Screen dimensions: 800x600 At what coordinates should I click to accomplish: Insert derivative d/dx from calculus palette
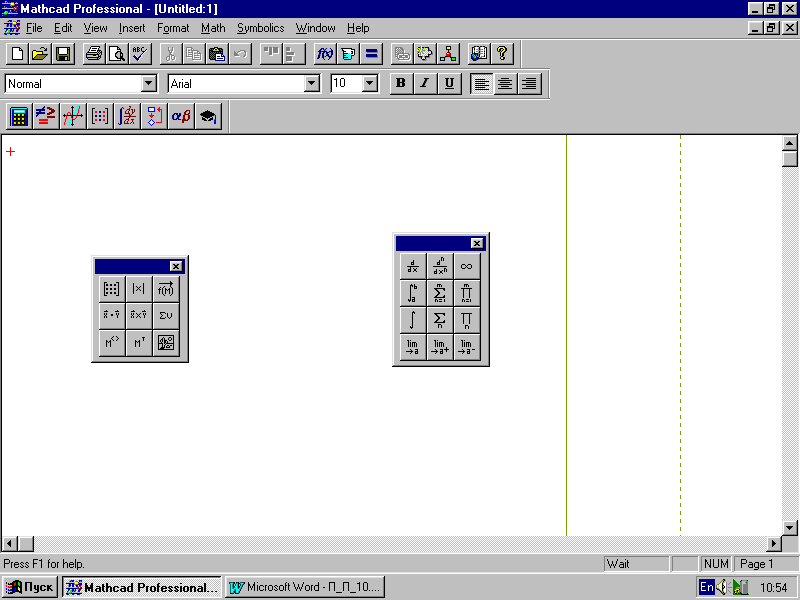coord(413,266)
